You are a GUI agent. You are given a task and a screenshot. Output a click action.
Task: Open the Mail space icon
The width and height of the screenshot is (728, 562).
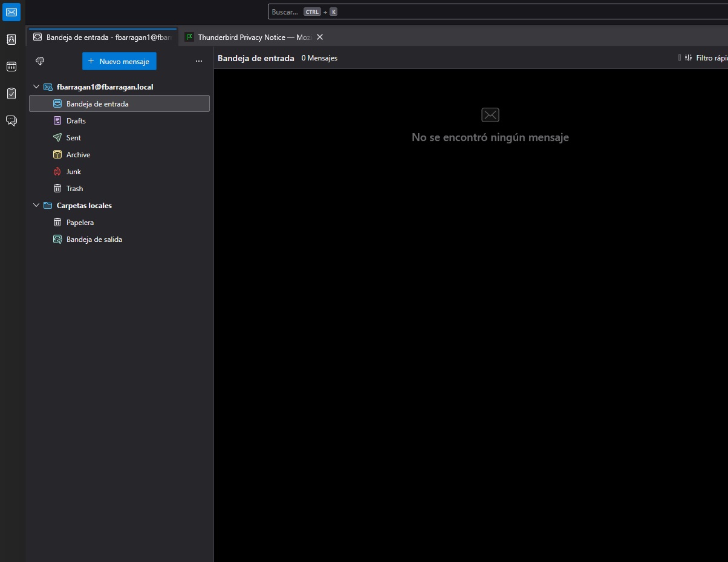coord(11,11)
